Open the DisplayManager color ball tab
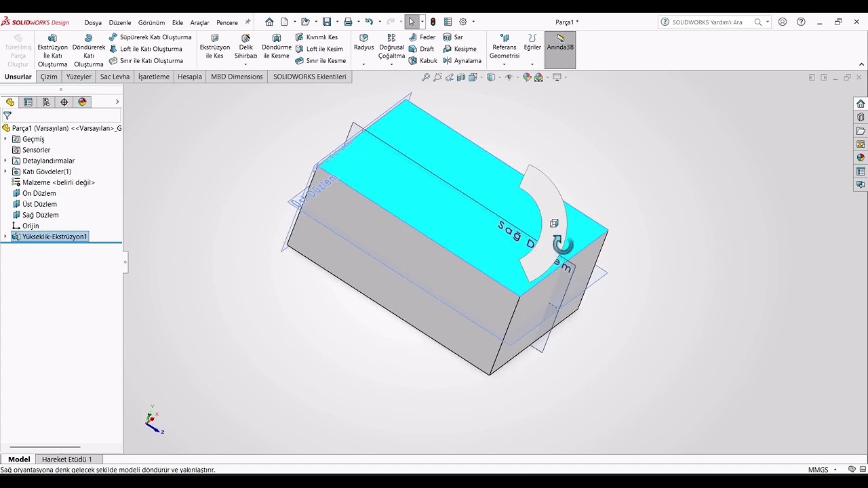Image resolution: width=868 pixels, height=488 pixels. pyautogui.click(x=83, y=102)
